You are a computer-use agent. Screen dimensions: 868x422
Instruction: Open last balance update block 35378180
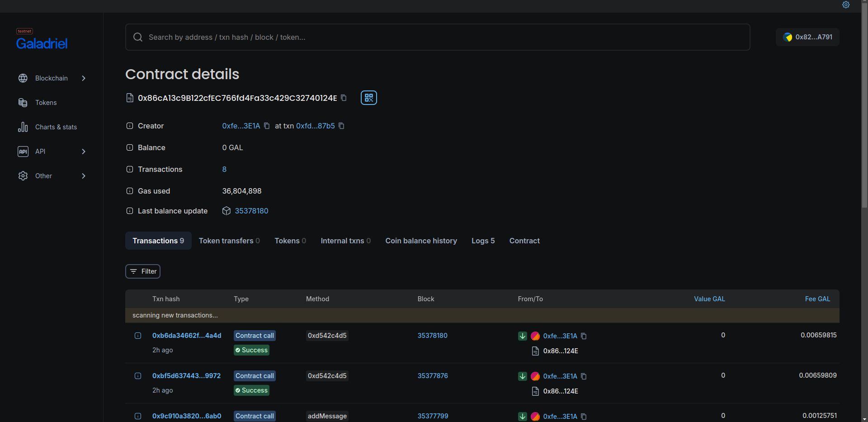pyautogui.click(x=251, y=211)
